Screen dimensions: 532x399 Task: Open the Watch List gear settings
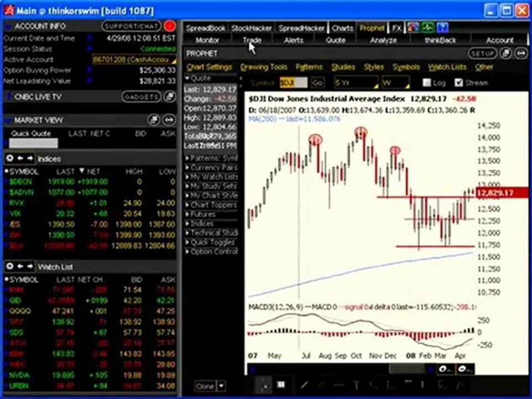(x=10, y=267)
